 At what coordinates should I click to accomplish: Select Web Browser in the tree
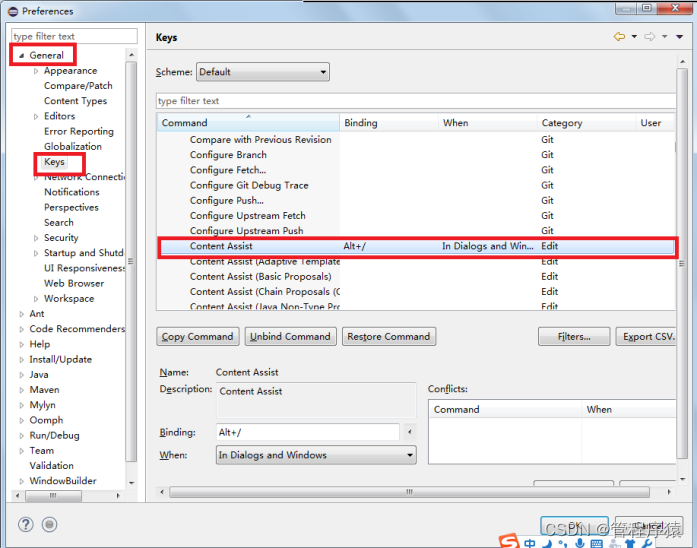pyautogui.click(x=74, y=284)
